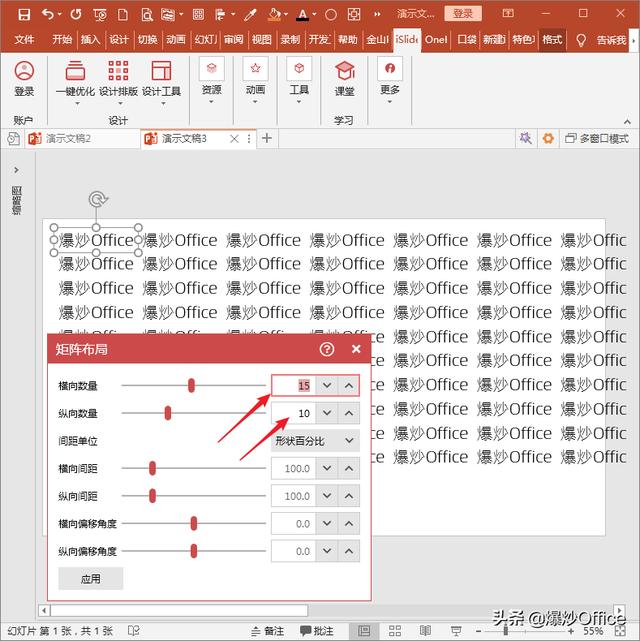Viewport: 640px width, 641px height.
Task: Click the orange gear settings icon
Action: pos(548,138)
